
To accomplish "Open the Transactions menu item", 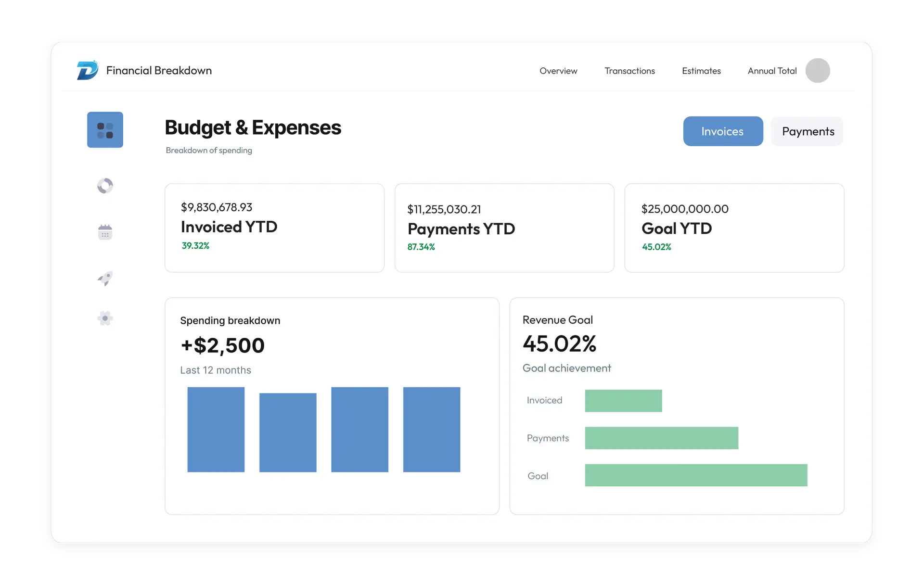I will [x=629, y=71].
